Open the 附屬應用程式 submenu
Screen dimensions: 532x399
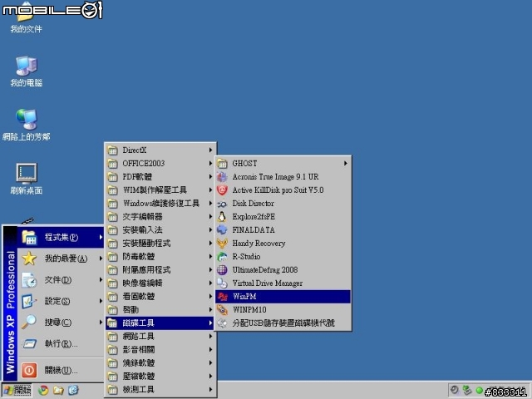(160, 269)
